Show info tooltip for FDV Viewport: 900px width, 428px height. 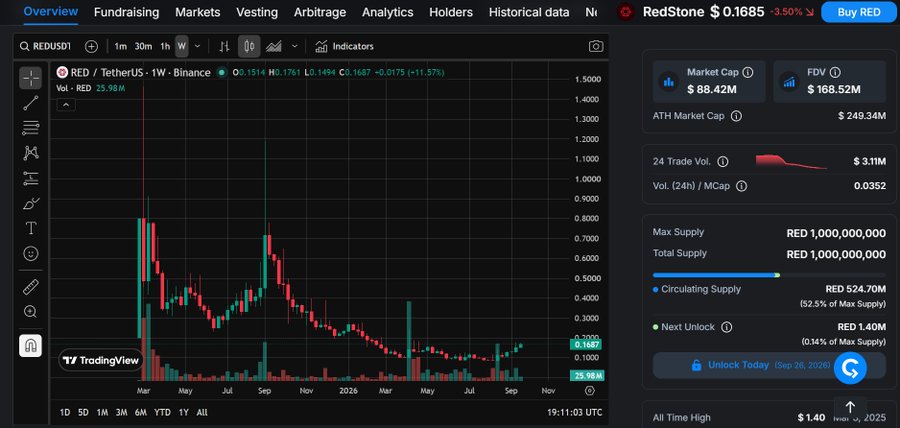[835, 72]
